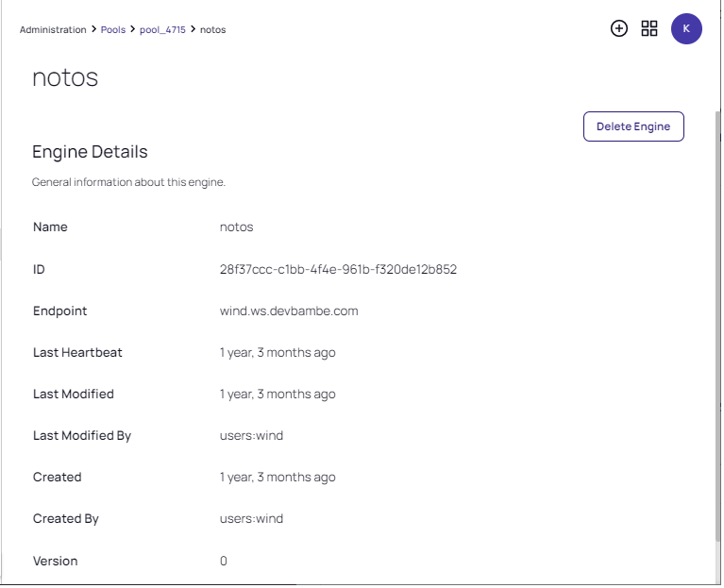Click the Last Heartbeat time value
The width and height of the screenshot is (724, 588).
pyautogui.click(x=278, y=353)
